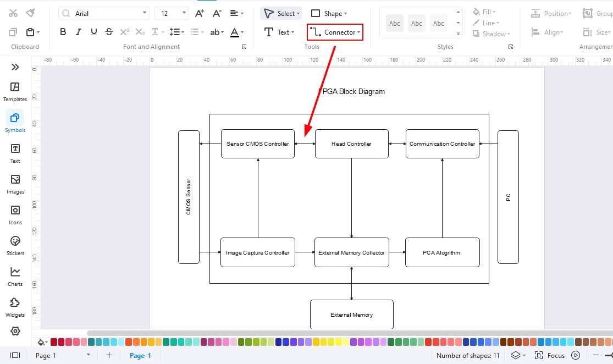Switch to the Text panel in the sidebar
Viewport: 613px width, 364px height.
click(x=15, y=152)
